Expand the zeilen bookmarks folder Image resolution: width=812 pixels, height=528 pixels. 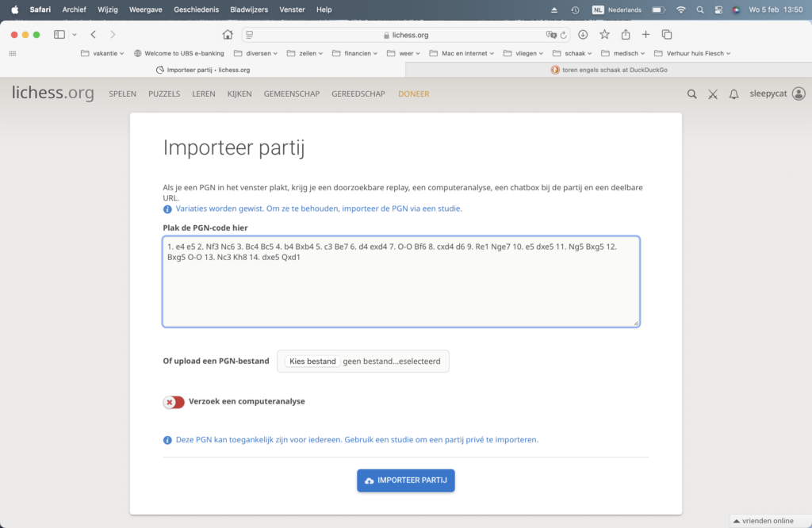coord(305,53)
